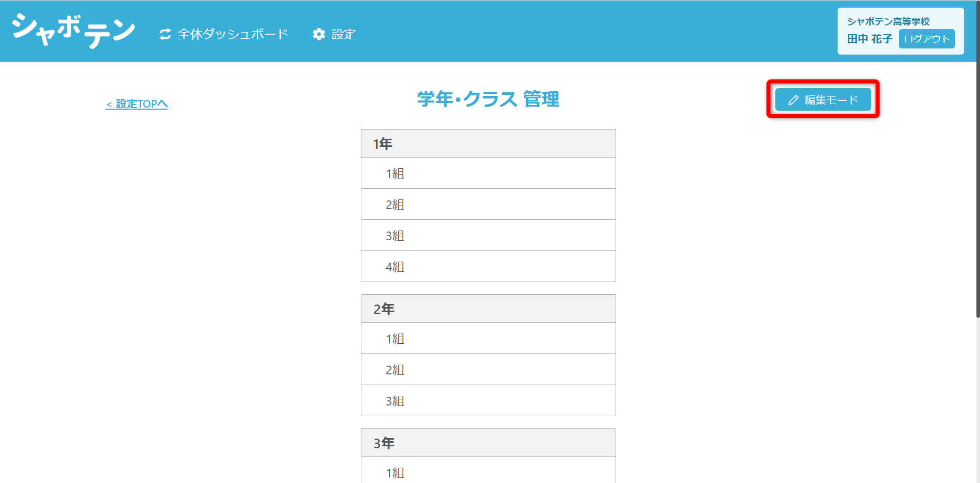Click the ログアウト button

tap(926, 39)
